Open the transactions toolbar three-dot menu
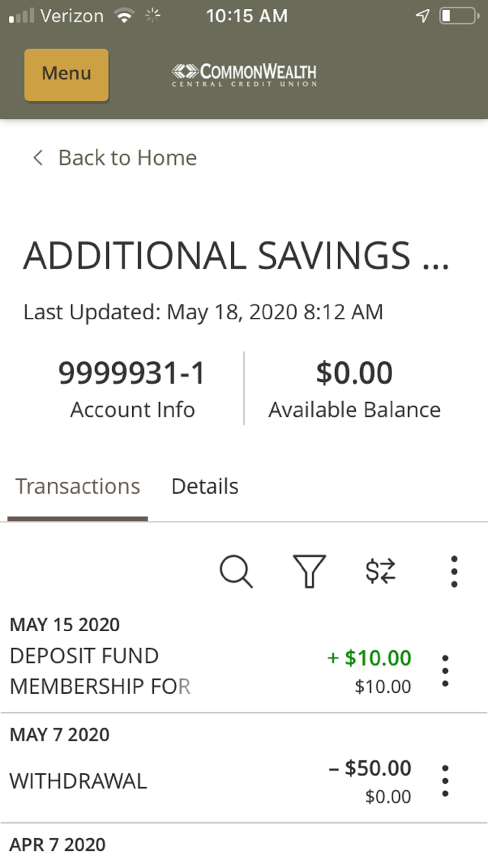 coord(454,571)
